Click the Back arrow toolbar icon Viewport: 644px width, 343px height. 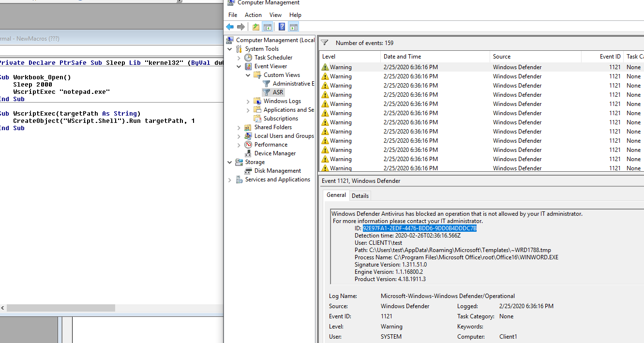click(x=230, y=27)
